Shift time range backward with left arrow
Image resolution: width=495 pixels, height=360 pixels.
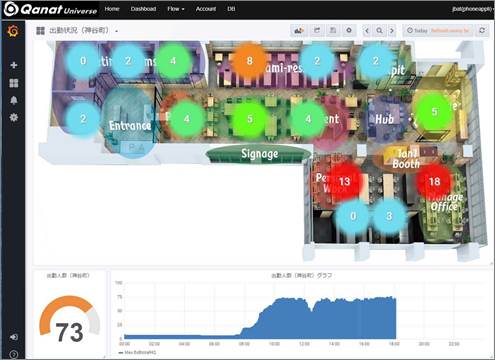click(x=367, y=31)
